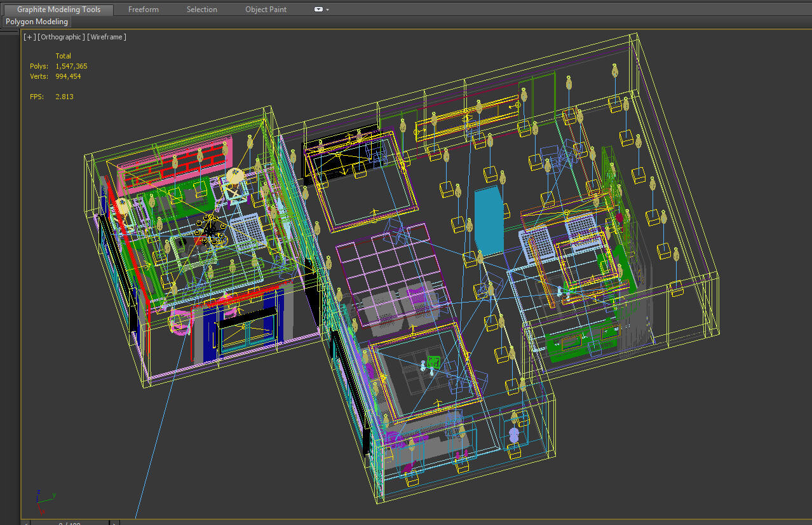Open the ribbon display options dropdown arrow
This screenshot has height=525, width=812.
pos(327,10)
